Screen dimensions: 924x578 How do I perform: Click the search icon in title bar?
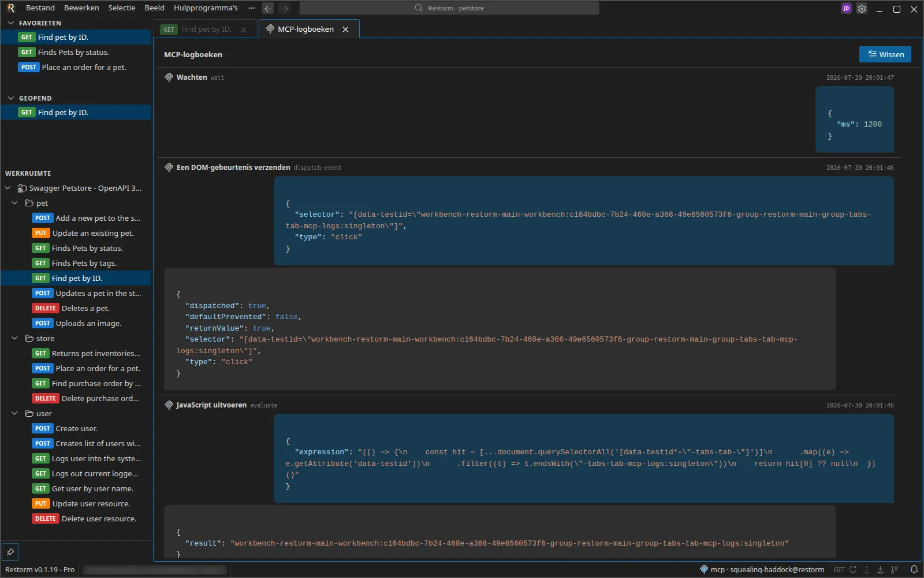[419, 8]
